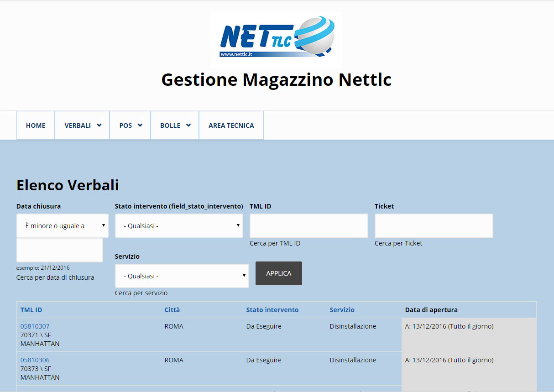Screen dimensions: 554x392
Task: Click hint 'Cerca per servizio'
Action: [141, 293]
